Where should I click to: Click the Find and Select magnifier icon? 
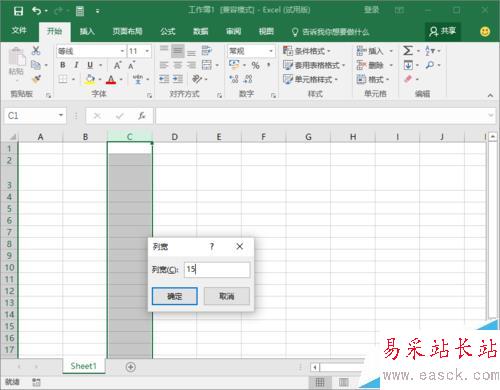tap(430, 65)
